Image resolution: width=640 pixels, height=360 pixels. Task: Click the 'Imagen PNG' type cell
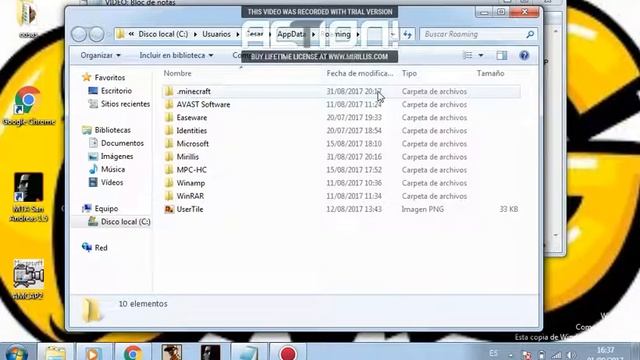422,209
